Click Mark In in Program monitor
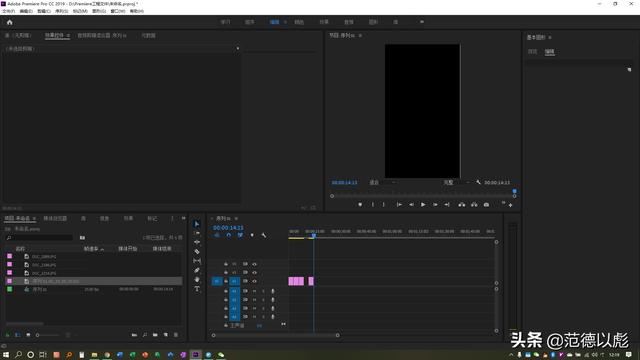Viewport: 640px width, 360px height. (372, 204)
